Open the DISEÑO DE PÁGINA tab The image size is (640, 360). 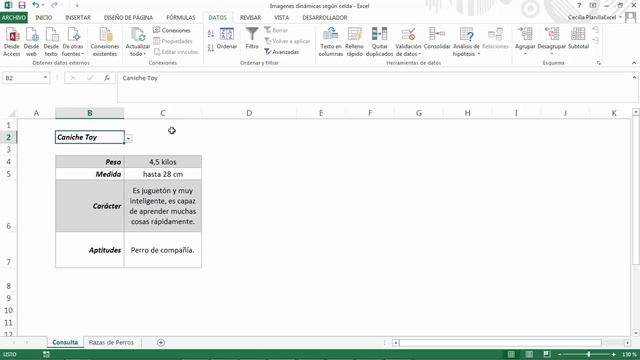click(128, 18)
